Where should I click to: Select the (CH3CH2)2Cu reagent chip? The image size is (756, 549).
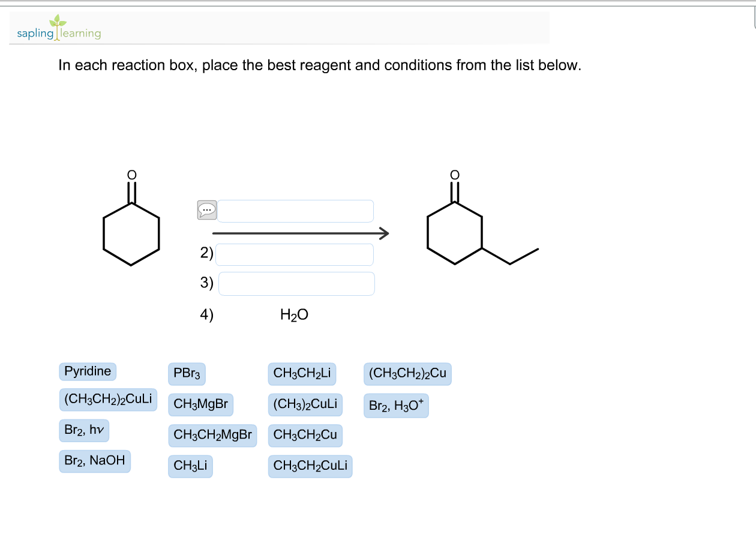click(407, 373)
